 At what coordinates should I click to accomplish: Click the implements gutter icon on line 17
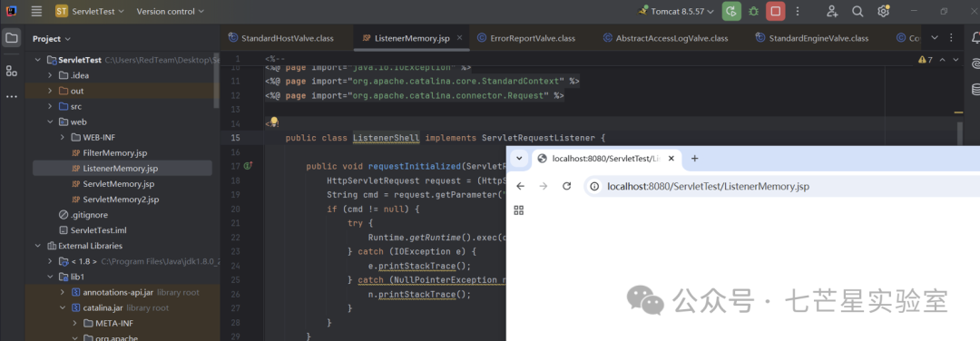[249, 166]
